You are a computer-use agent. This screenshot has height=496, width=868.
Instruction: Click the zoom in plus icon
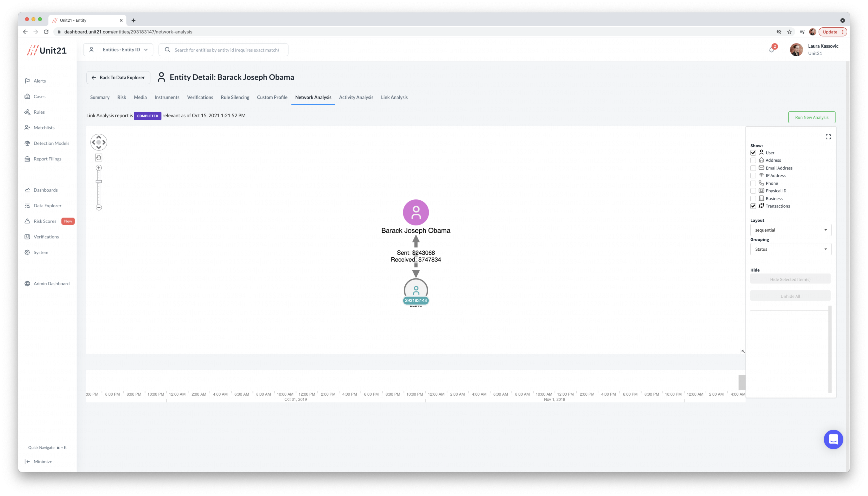pyautogui.click(x=99, y=168)
